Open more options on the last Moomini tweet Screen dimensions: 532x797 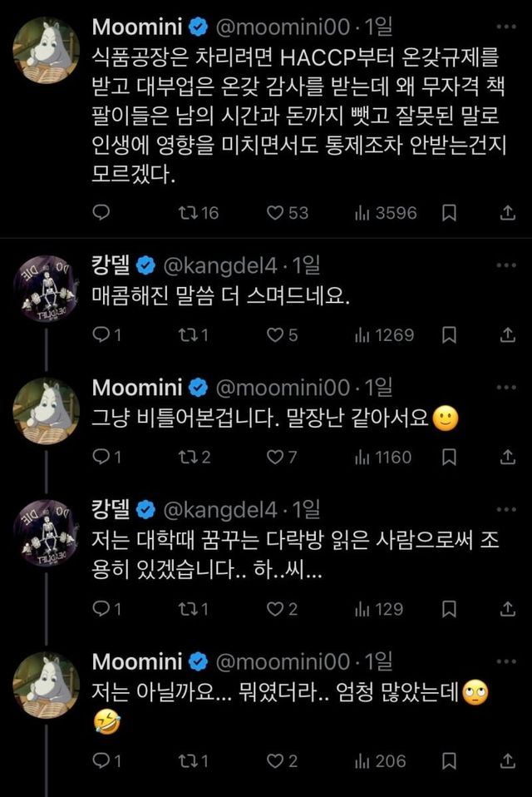[x=506, y=663]
